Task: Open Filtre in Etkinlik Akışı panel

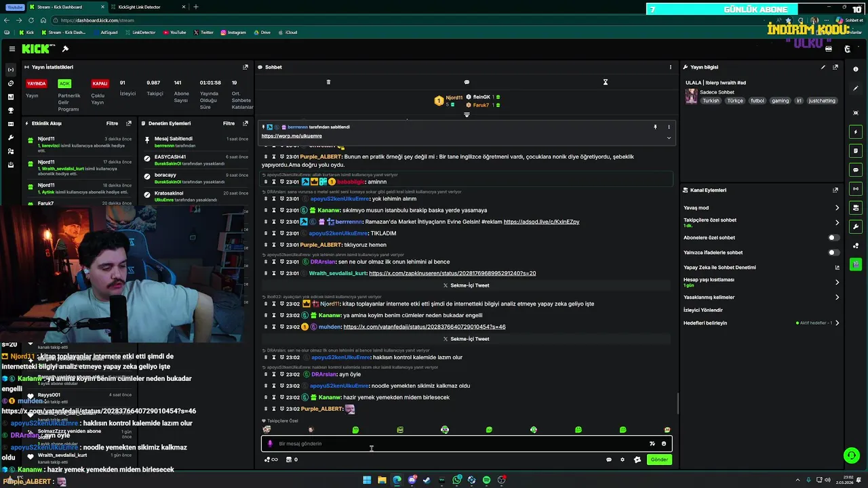Action: click(x=112, y=123)
